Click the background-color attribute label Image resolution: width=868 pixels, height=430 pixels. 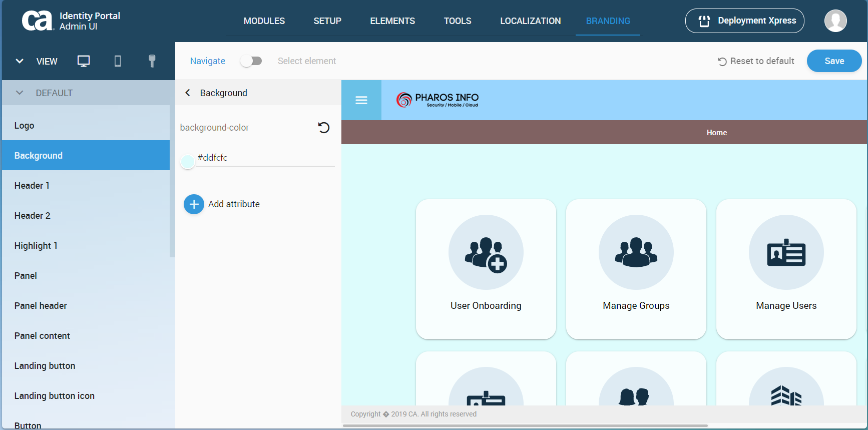pos(214,128)
